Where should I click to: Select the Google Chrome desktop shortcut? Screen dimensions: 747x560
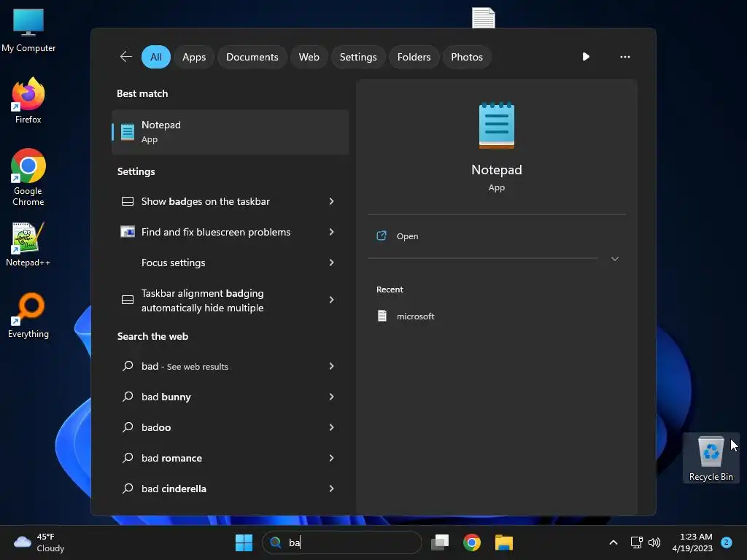tap(28, 177)
